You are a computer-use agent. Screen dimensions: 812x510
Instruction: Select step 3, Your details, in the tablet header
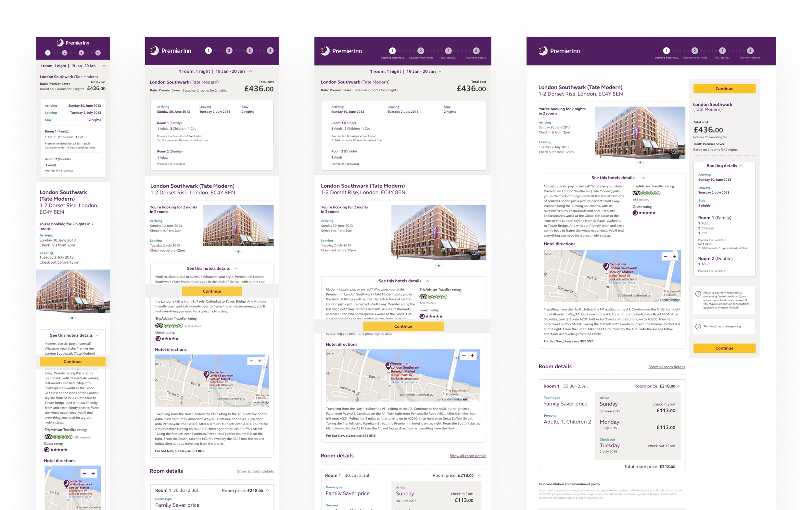pyautogui.click(x=448, y=51)
